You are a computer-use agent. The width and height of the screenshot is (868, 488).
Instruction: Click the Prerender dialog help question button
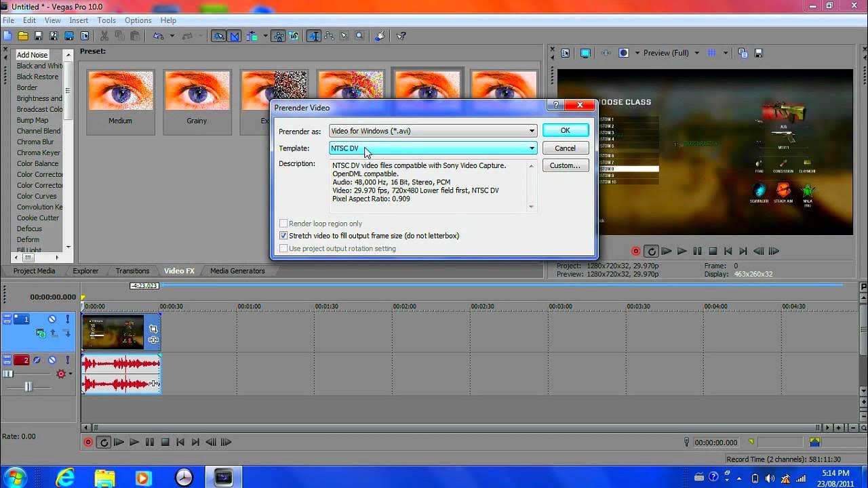pos(556,105)
